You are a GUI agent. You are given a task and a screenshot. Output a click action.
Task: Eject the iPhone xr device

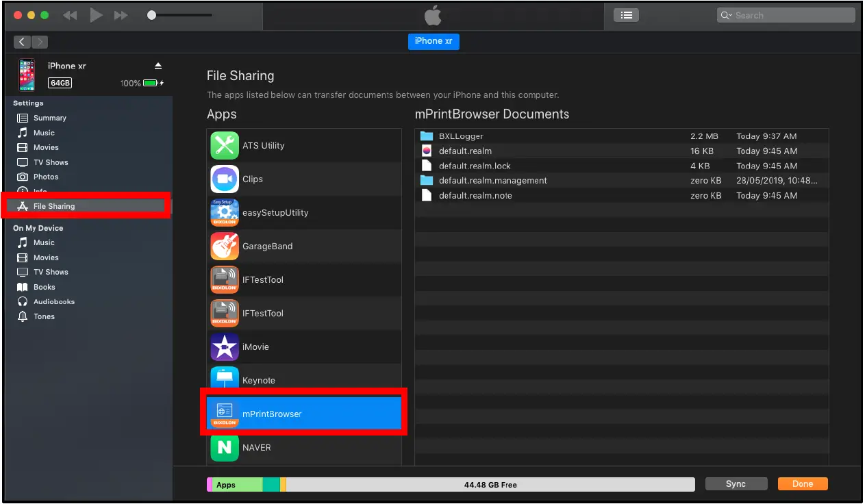[158, 66]
